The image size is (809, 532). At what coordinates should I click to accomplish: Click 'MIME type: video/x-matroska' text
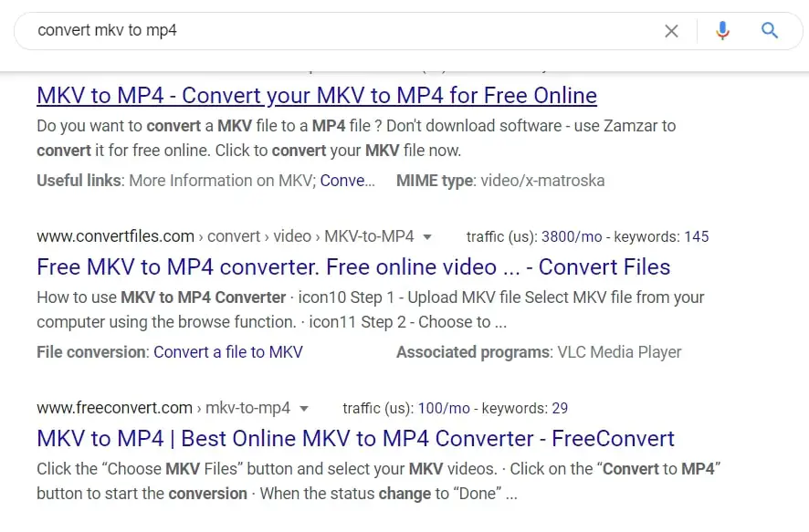[x=500, y=181]
